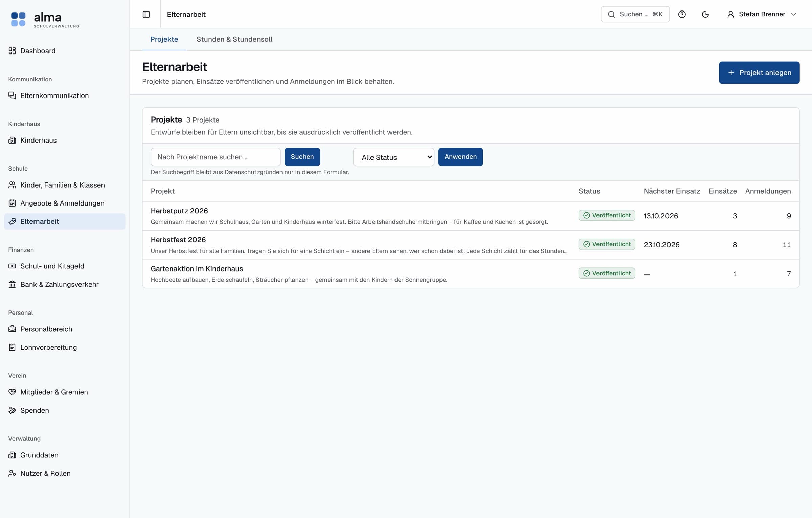
Task: Click the Nächster Einsatz column header
Action: point(672,191)
